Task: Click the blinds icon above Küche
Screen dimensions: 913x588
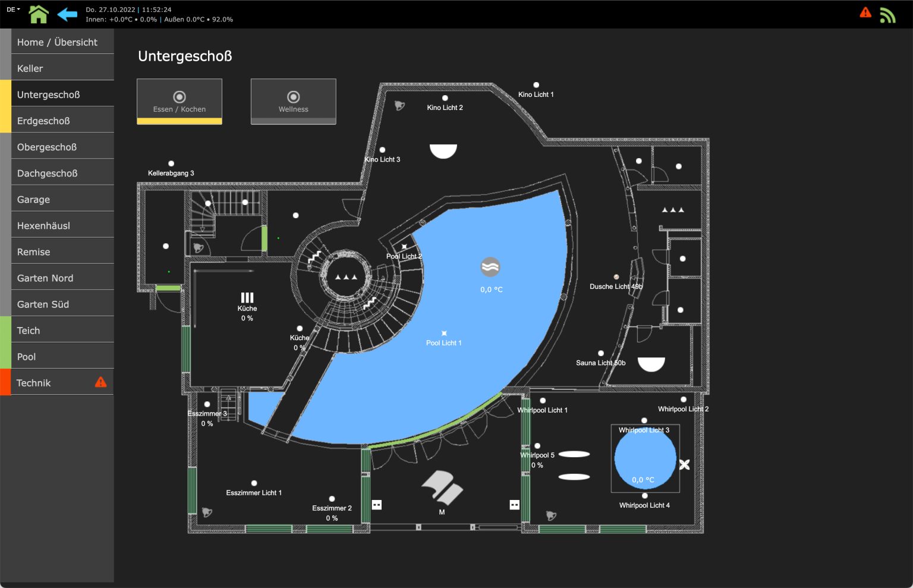Action: [248, 298]
